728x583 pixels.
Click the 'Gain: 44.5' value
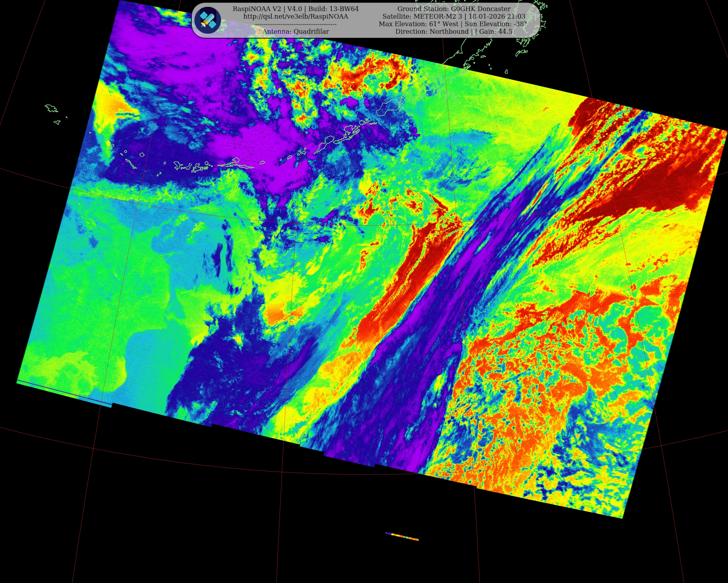(x=496, y=31)
